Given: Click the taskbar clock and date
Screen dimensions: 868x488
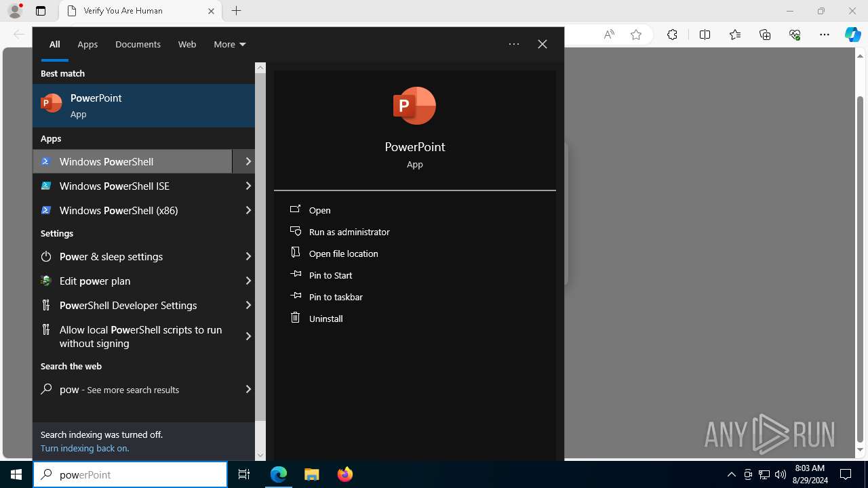Looking at the screenshot, I should (809, 474).
